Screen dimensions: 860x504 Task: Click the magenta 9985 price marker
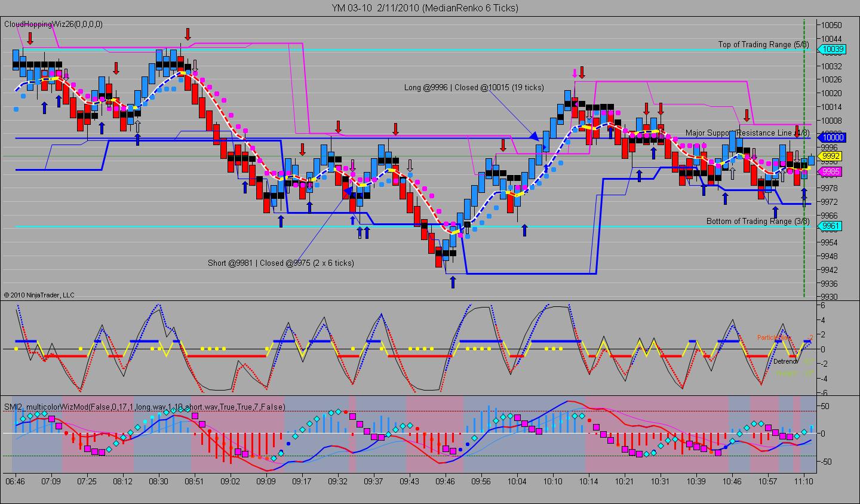click(x=830, y=171)
